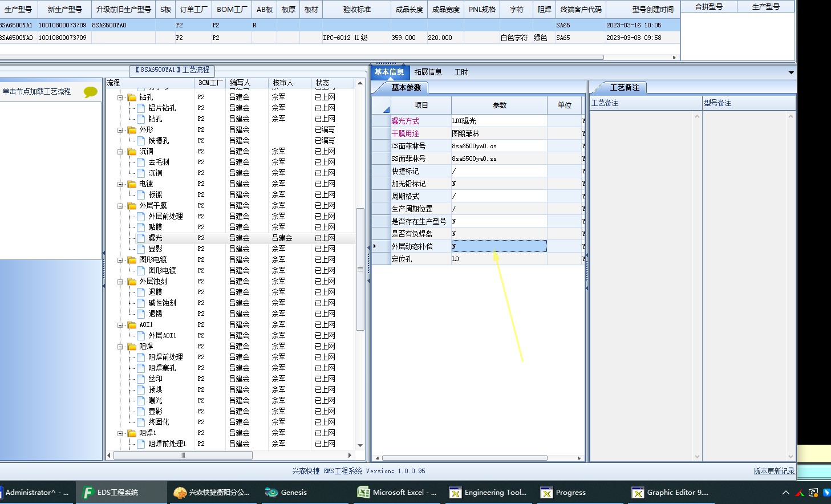Click the 单击节点加载工艺流程 label

[x=37, y=91]
